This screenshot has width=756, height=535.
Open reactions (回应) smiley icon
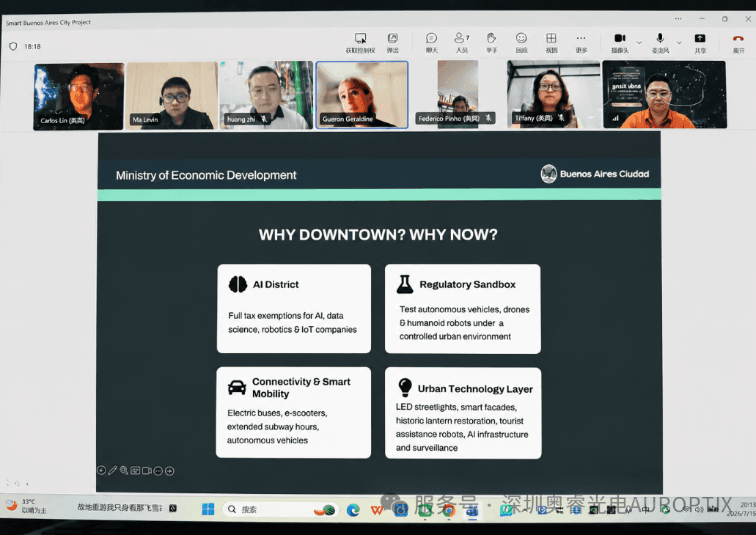521,37
